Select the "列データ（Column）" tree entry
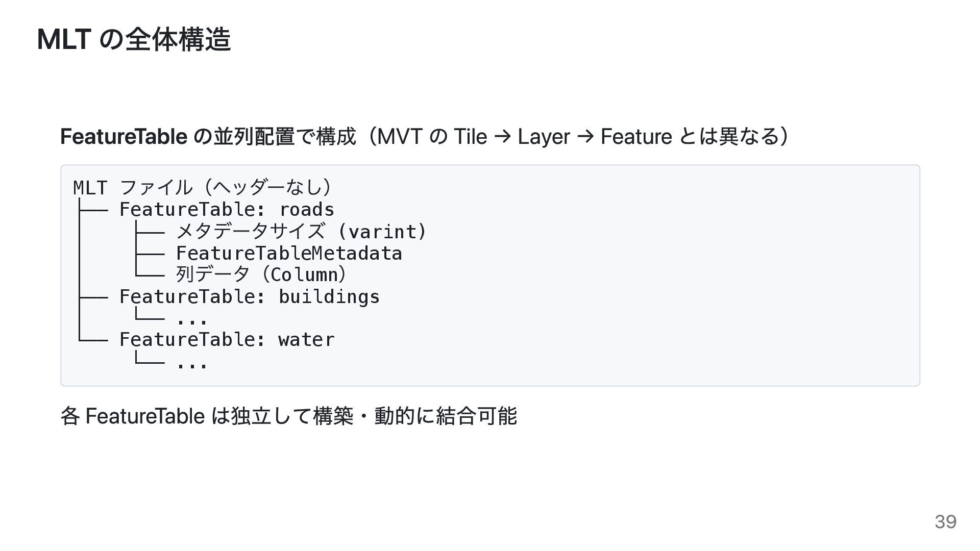Image resolution: width=980 pixels, height=551 pixels. coord(261,275)
